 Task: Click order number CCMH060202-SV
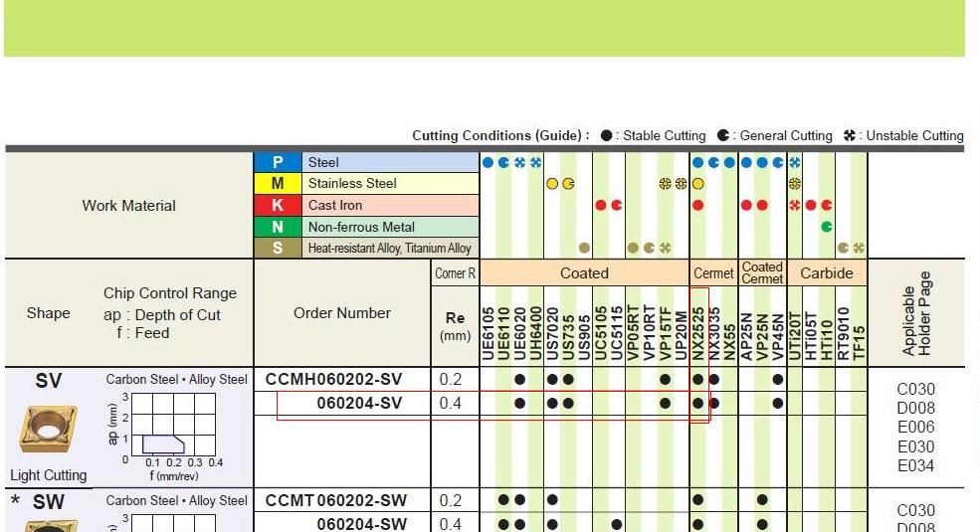333,379
